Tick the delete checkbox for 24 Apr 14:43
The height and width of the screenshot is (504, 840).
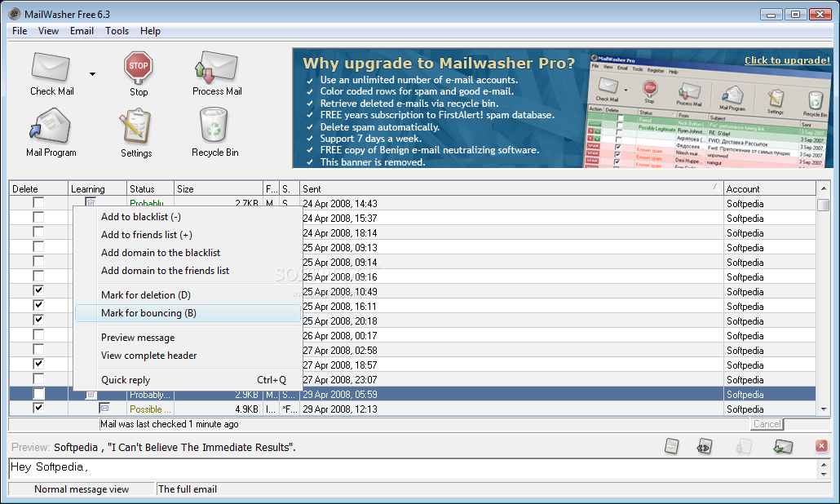pos(38,202)
